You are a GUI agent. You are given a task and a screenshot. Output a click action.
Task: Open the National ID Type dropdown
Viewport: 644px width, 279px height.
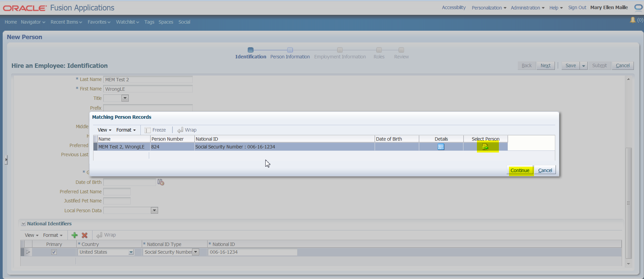click(x=195, y=252)
